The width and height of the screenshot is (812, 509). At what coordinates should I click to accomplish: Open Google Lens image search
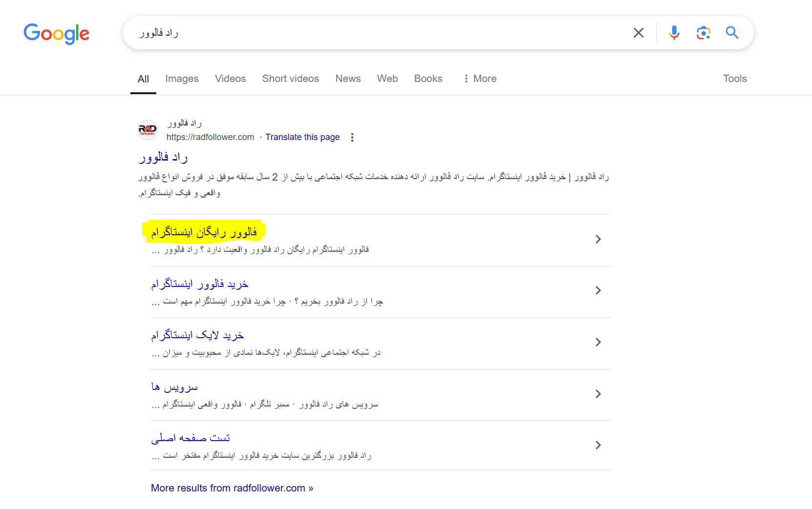coord(703,33)
